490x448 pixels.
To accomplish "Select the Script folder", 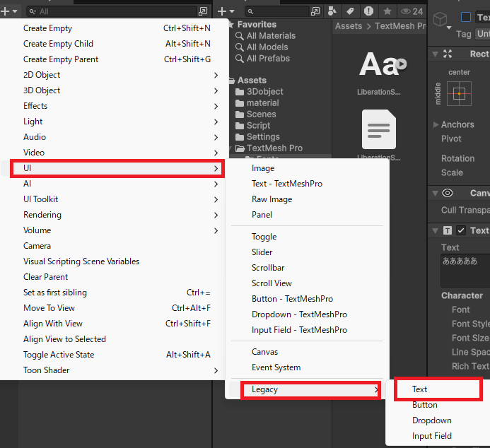I will pos(253,125).
